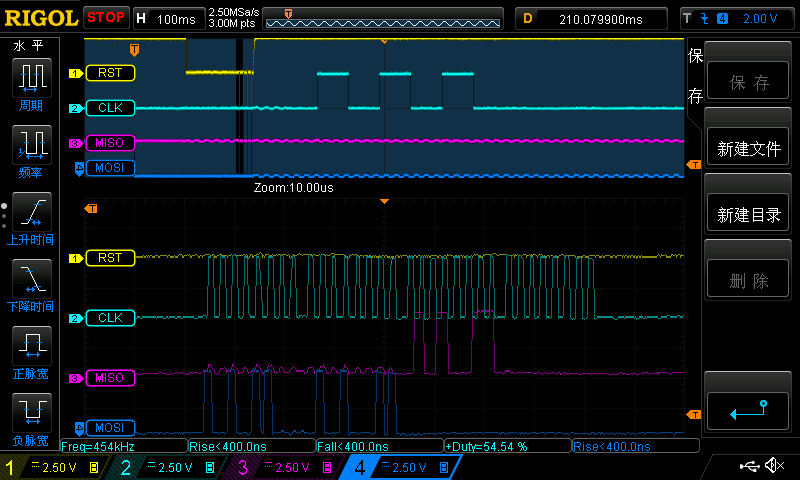Click the RST label in the zoomed waveform
Viewport: 800px width, 480px height.
[x=110, y=258]
